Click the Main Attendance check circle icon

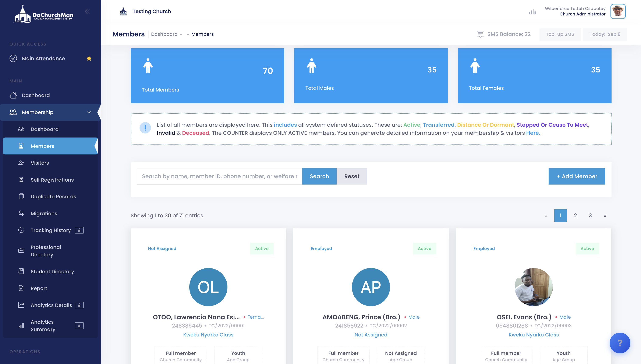[13, 58]
